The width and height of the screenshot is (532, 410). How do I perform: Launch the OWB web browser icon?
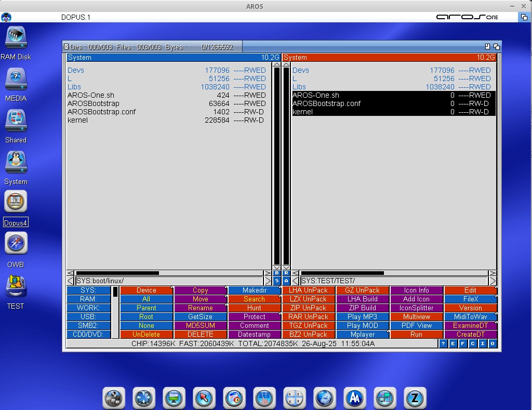click(16, 244)
